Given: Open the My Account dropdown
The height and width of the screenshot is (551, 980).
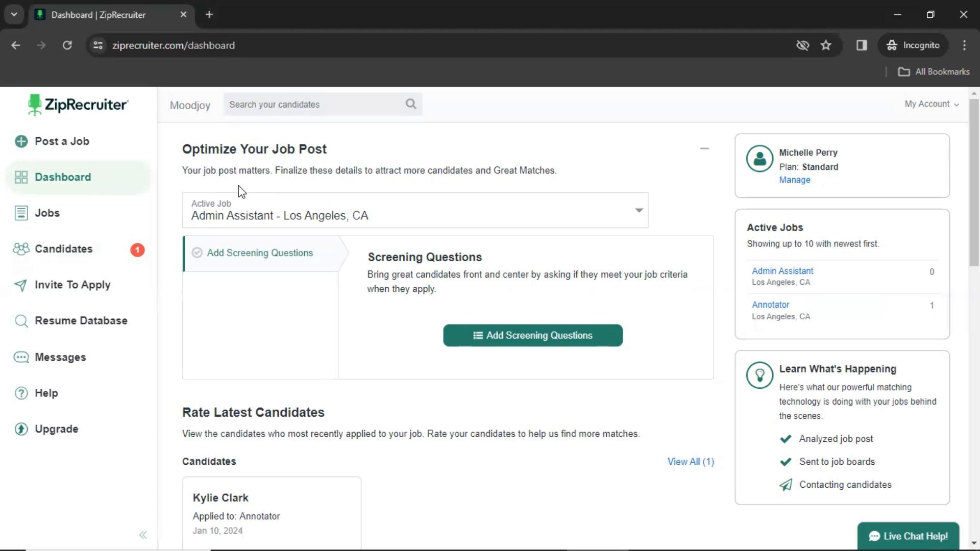Looking at the screenshot, I should 932,104.
